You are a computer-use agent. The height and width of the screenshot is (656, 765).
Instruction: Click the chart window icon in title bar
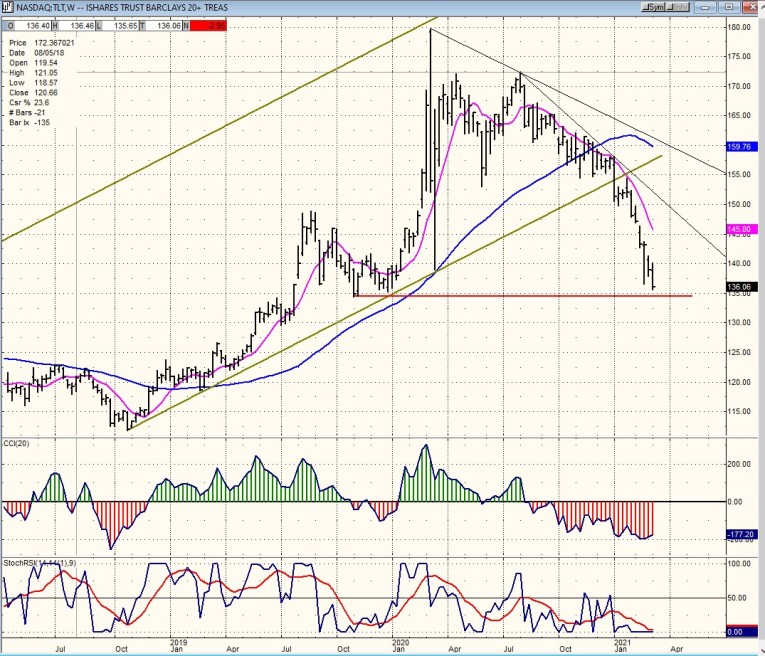pyautogui.click(x=7, y=7)
